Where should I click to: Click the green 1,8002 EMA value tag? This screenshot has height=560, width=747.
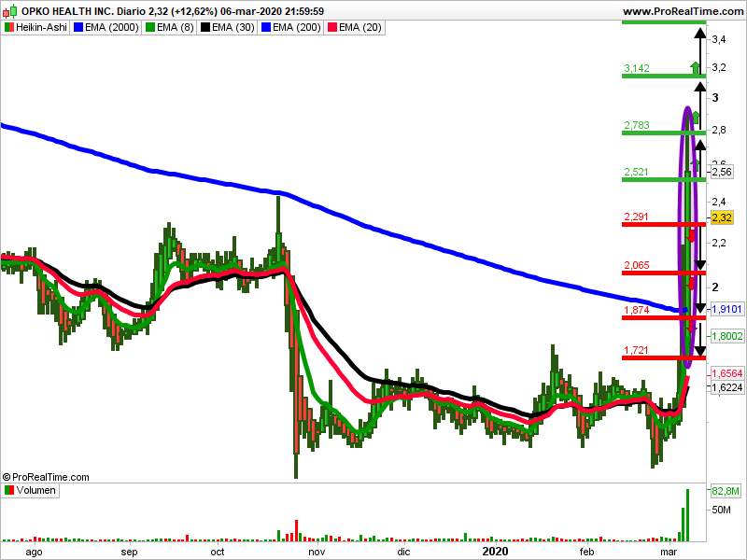tap(727, 336)
